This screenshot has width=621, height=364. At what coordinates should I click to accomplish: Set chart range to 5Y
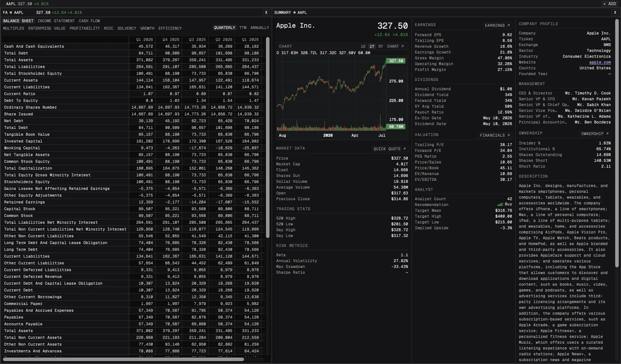pos(381,46)
